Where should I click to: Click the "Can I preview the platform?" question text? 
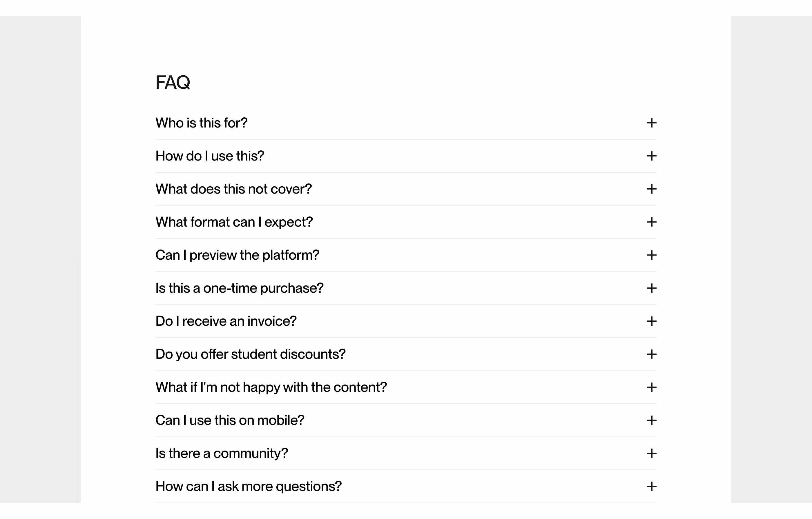tap(238, 256)
